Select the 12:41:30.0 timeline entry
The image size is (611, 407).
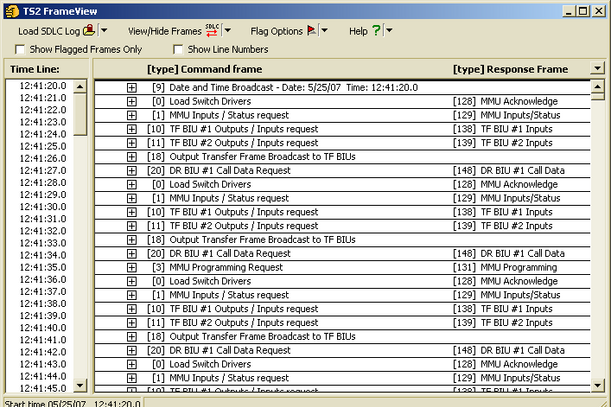42,207
